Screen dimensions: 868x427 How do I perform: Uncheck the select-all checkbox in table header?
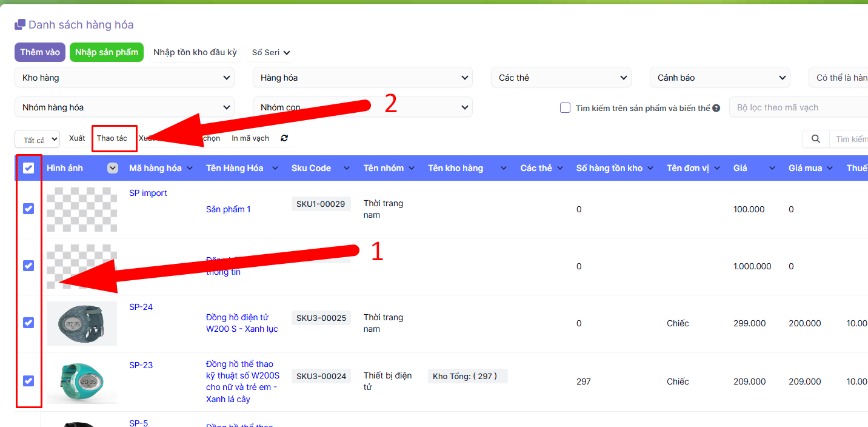coord(28,168)
